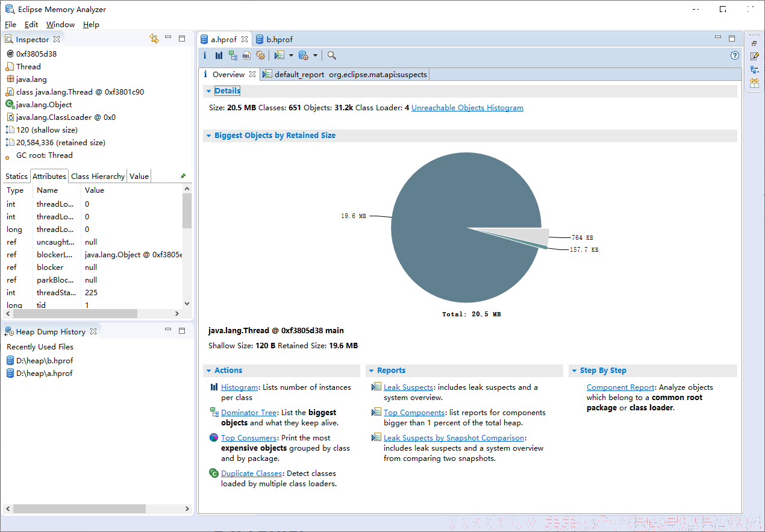
Task: Open dropdown arrow beside Query Browser icon
Action: click(x=315, y=55)
